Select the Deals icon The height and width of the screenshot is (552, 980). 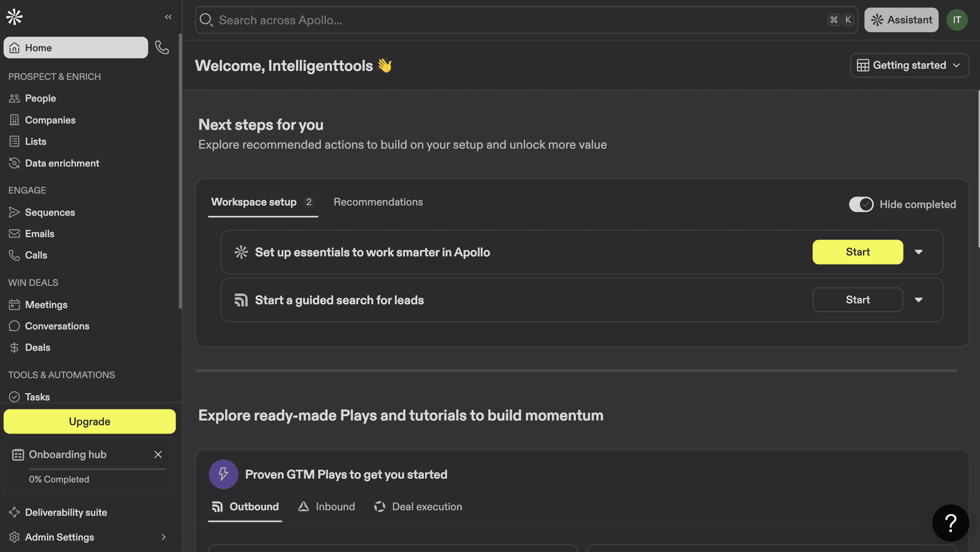[14, 347]
